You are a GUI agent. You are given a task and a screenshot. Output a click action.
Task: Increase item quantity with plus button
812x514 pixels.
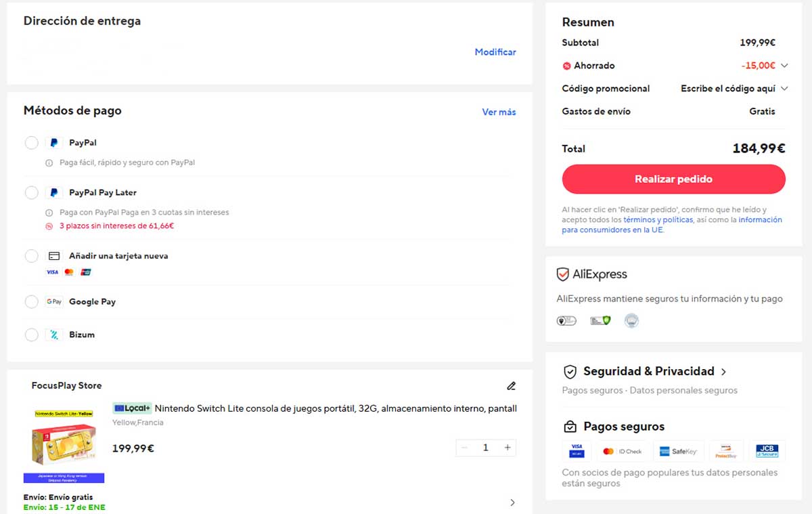pyautogui.click(x=507, y=448)
